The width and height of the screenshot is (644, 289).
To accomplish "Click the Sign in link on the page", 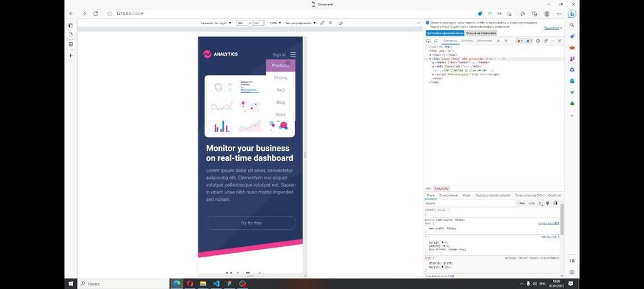I will [x=278, y=54].
